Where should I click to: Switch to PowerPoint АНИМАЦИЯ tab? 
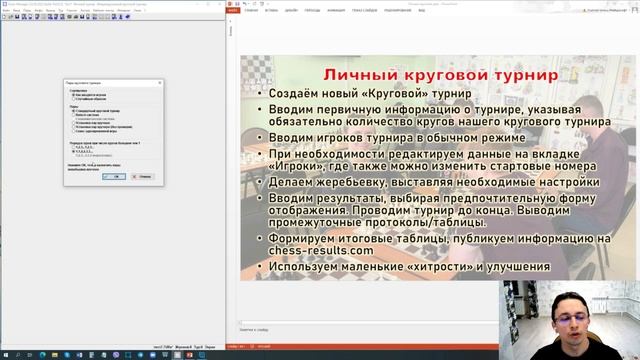coord(336,10)
